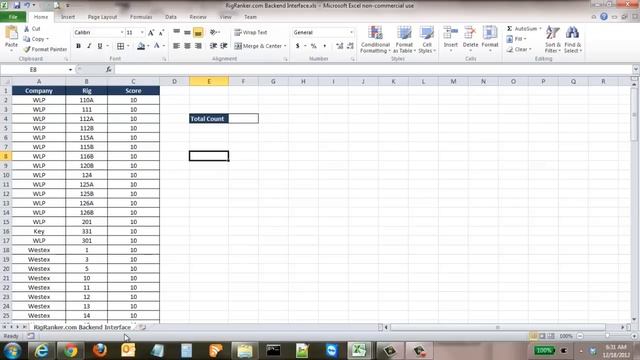Open Find & Select menu
Screen dimensions: 640x360
pos(573,39)
